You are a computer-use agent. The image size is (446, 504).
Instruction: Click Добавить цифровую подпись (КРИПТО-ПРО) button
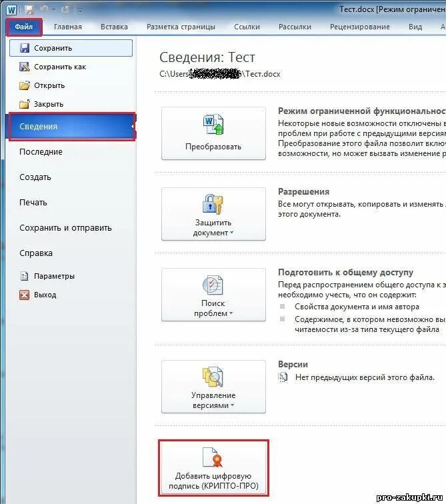coord(213,468)
